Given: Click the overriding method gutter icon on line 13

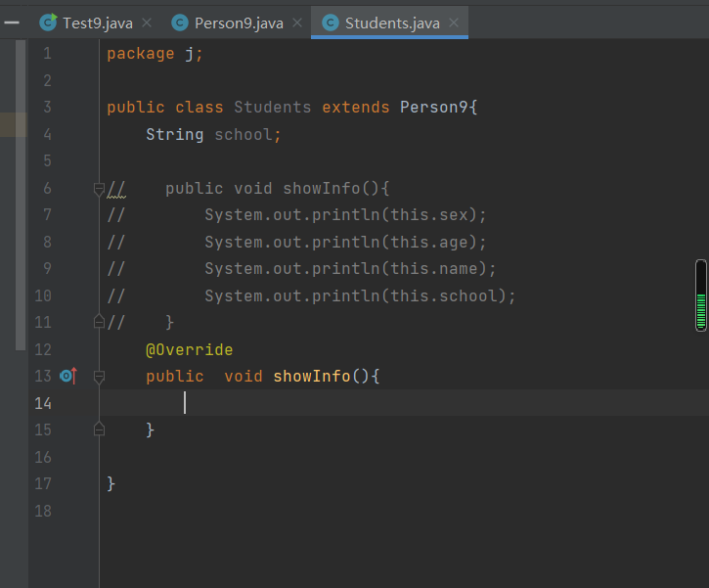Looking at the screenshot, I should (68, 376).
